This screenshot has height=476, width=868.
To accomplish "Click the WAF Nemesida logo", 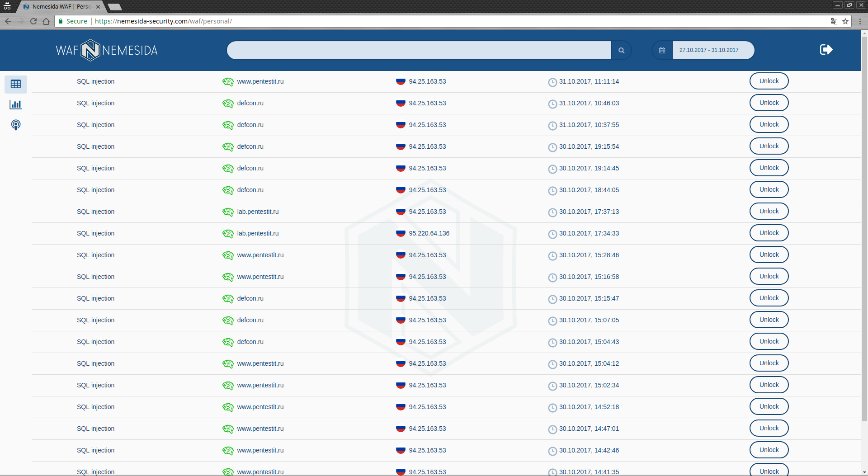I will click(107, 50).
